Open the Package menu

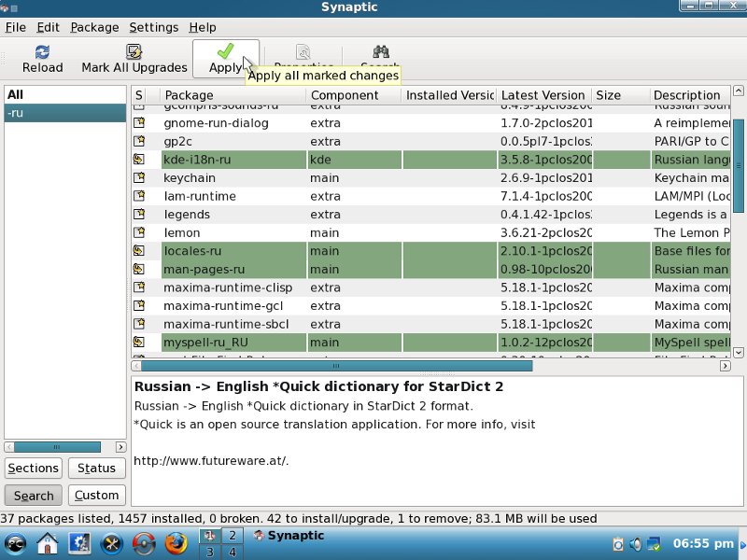click(x=94, y=27)
